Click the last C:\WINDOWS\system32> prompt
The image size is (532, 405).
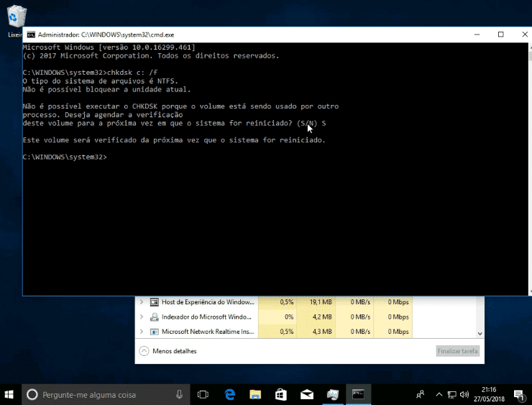[65, 157]
